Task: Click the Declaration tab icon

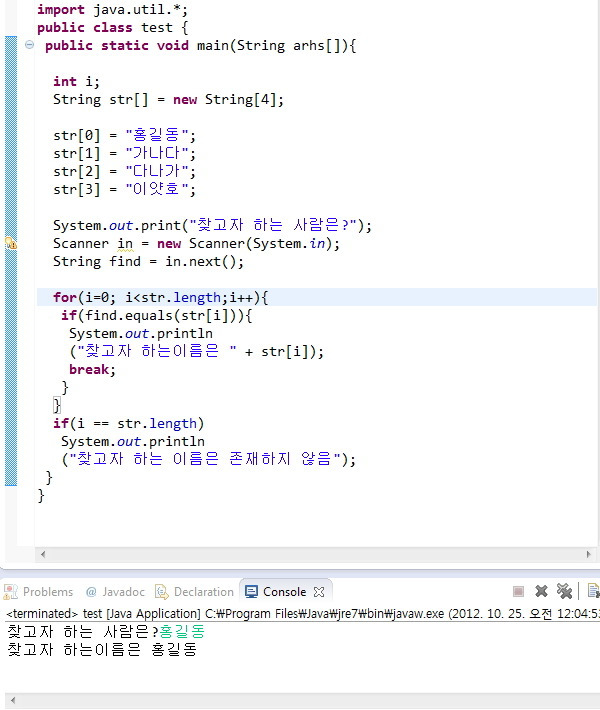Action: [162, 591]
